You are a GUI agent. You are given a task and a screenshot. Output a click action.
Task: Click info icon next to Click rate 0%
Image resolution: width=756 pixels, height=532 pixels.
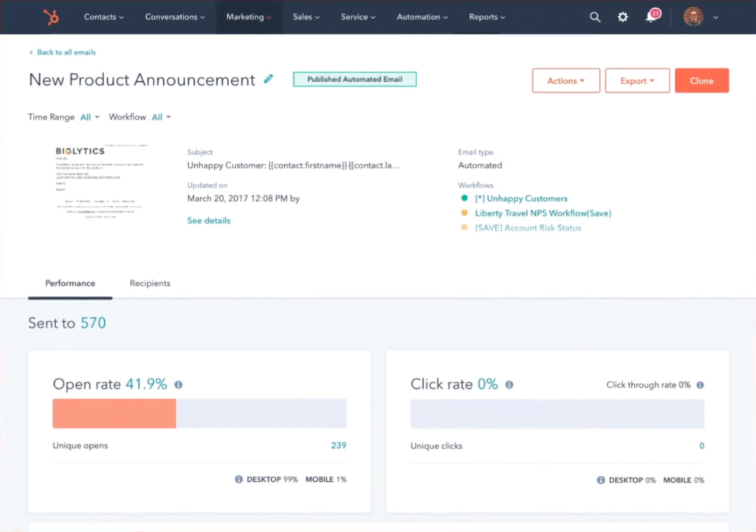coord(509,384)
